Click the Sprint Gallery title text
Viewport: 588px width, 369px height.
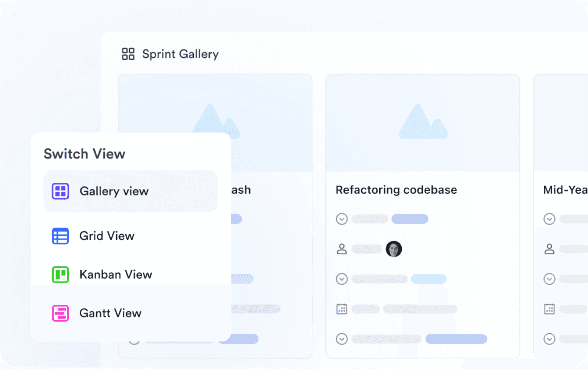(180, 54)
